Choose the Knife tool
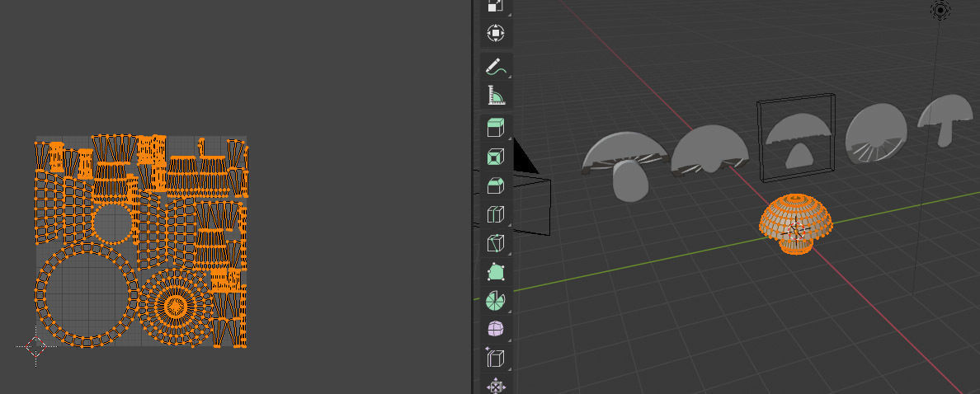This screenshot has height=394, width=980. pyautogui.click(x=496, y=243)
